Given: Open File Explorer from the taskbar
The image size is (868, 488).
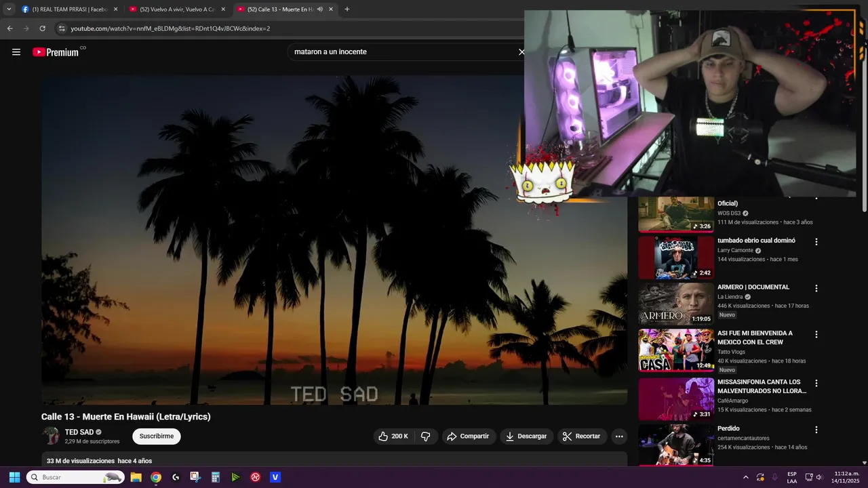Looking at the screenshot, I should point(136,477).
